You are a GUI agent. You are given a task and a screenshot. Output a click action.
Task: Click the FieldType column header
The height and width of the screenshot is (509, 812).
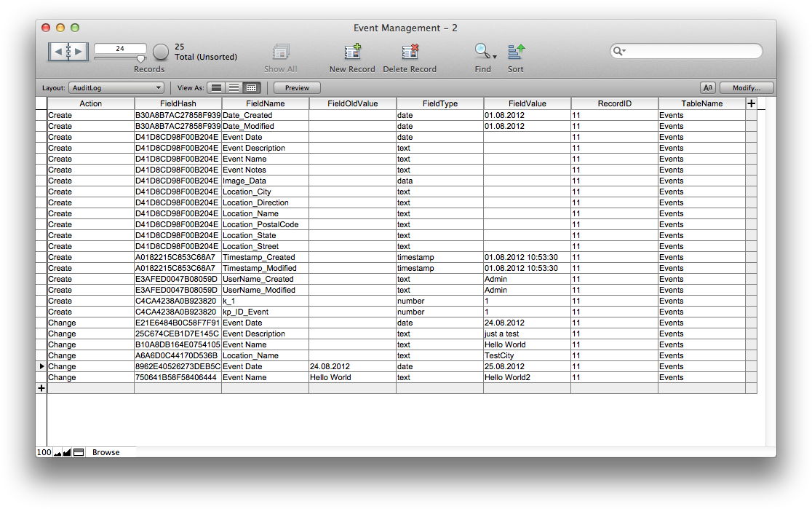tap(440, 103)
